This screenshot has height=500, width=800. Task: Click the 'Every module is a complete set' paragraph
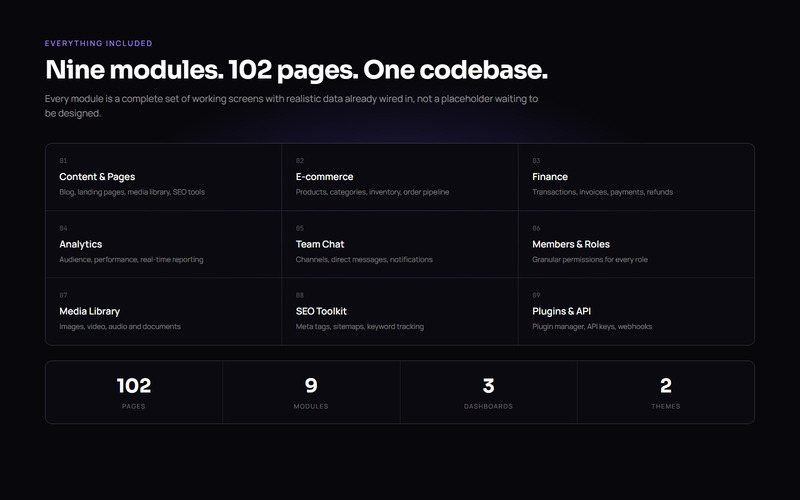291,106
